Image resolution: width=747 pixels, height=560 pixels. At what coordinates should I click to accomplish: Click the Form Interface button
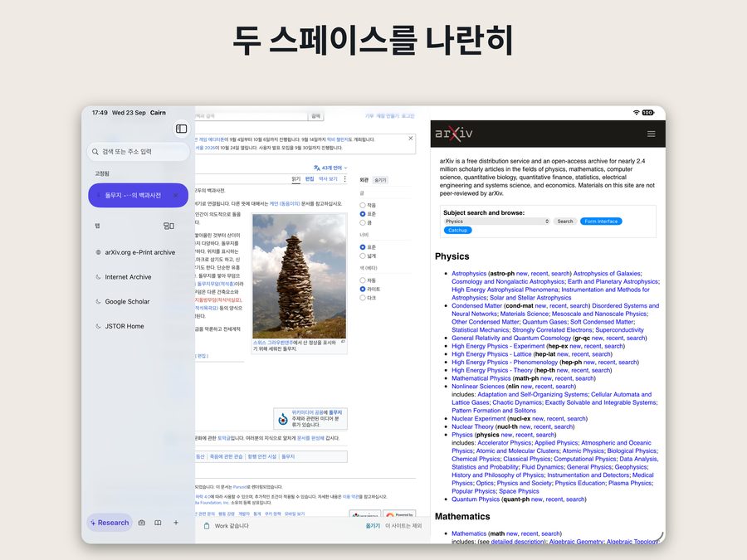coord(601,222)
